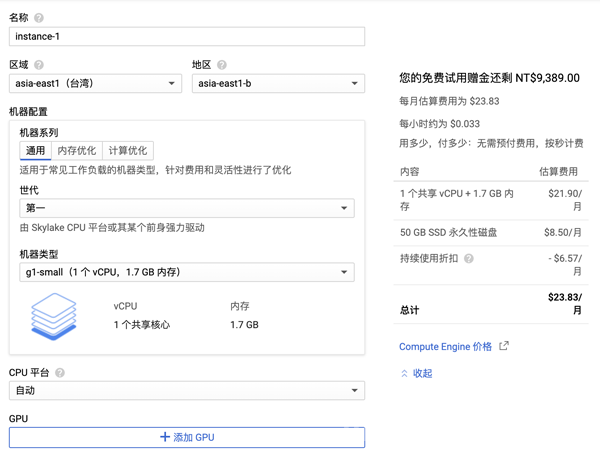The width and height of the screenshot is (600, 461).
Task: Select the 通用 machine series tab
Action: coord(35,151)
